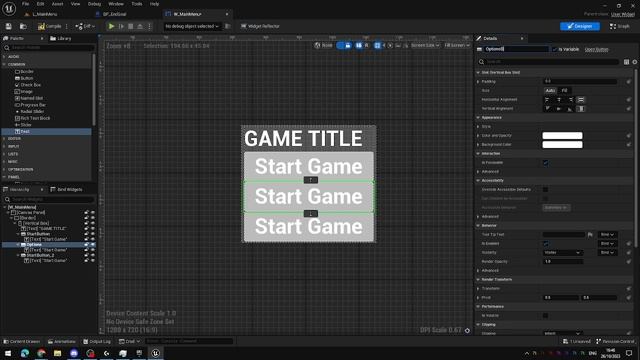Set horizontal alignment to fill

(581, 100)
